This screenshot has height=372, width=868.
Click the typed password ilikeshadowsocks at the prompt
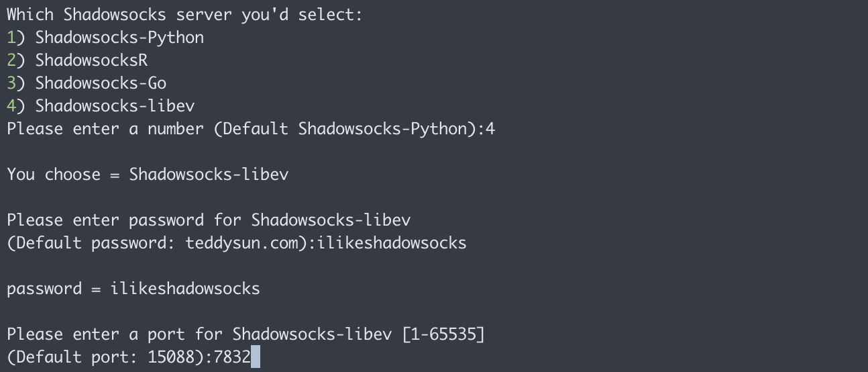(392, 243)
